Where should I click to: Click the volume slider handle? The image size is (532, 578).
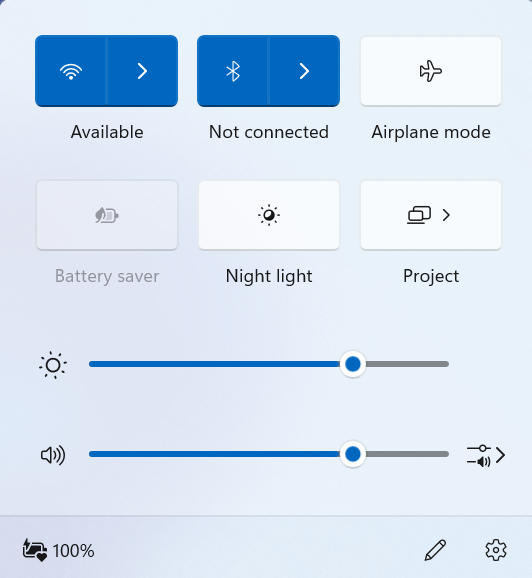(x=353, y=454)
